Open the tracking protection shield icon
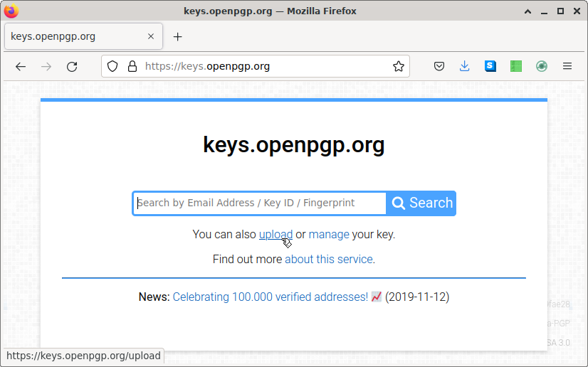 [x=112, y=66]
